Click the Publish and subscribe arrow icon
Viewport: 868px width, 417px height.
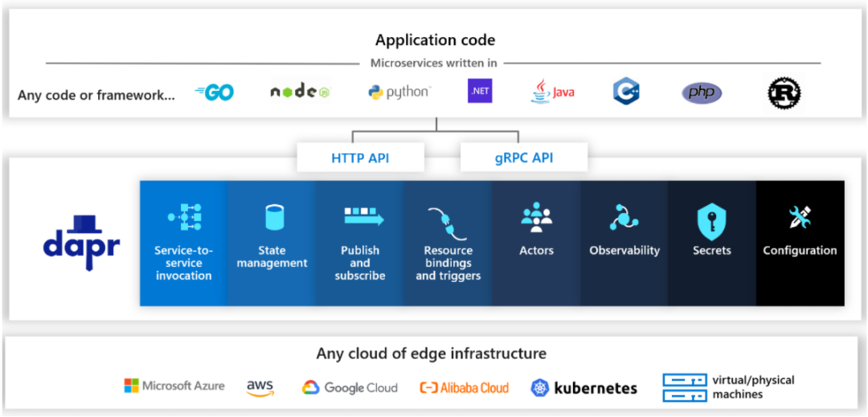(364, 217)
